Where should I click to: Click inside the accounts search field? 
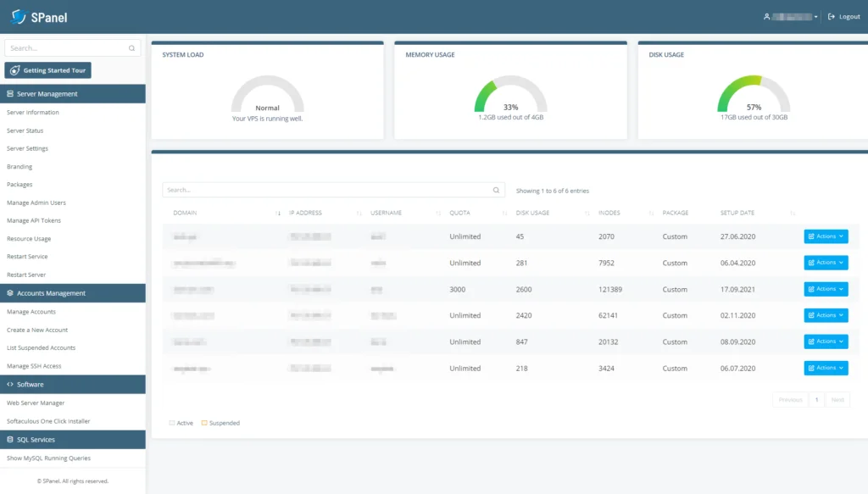click(322, 189)
